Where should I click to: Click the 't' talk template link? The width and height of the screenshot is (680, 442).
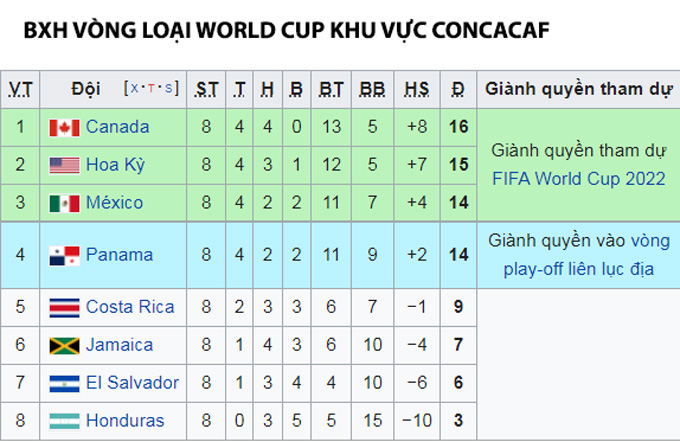tap(151, 88)
